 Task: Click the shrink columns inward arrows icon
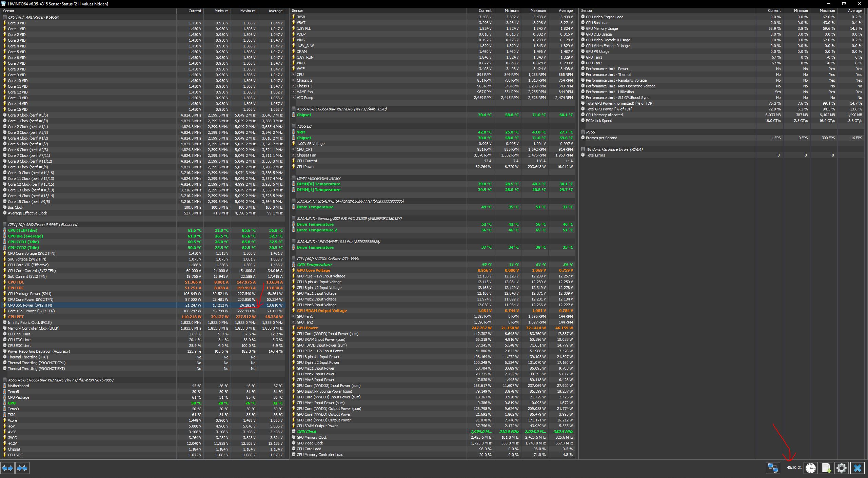click(x=22, y=468)
